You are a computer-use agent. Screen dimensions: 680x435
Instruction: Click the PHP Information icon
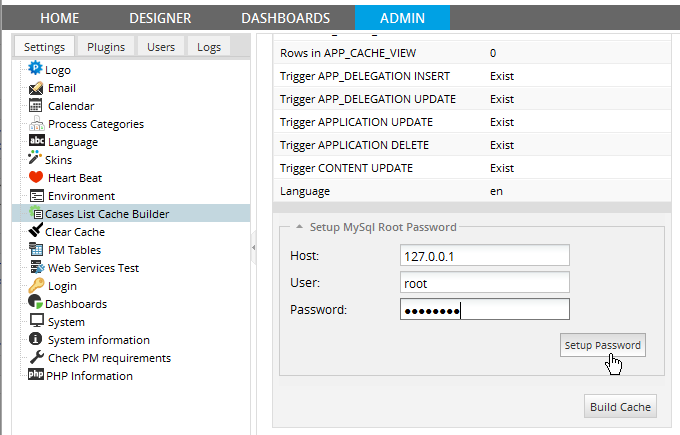tap(36, 376)
